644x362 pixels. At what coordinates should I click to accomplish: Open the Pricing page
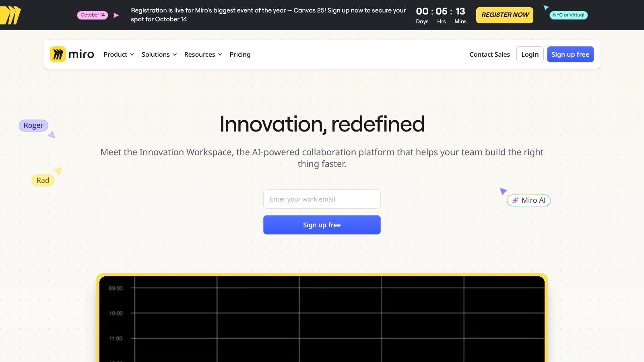click(240, 54)
